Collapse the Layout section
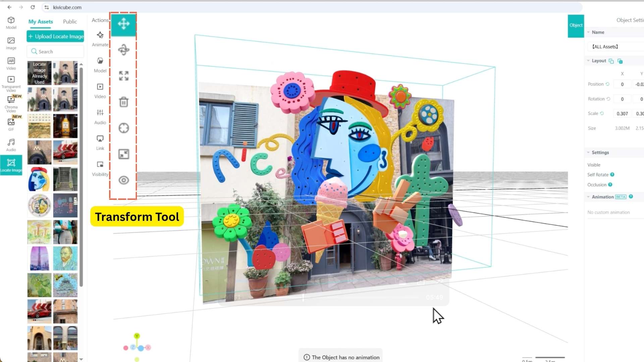 tap(588, 61)
